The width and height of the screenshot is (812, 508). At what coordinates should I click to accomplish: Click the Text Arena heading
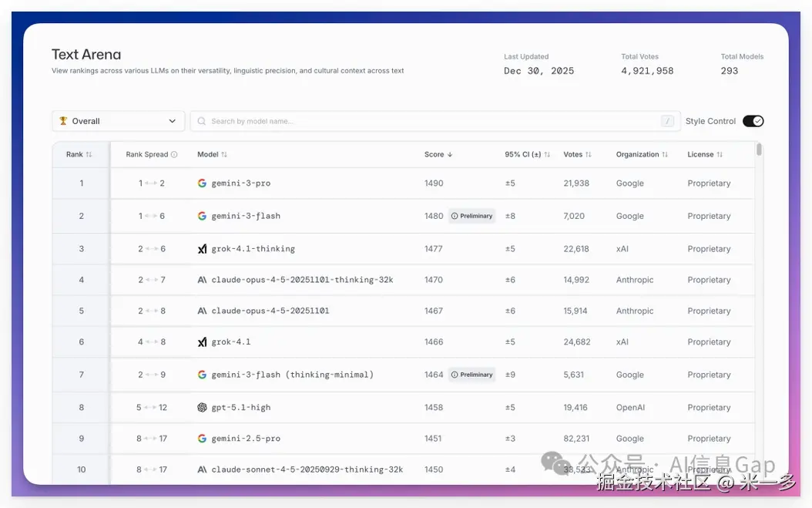(86, 55)
